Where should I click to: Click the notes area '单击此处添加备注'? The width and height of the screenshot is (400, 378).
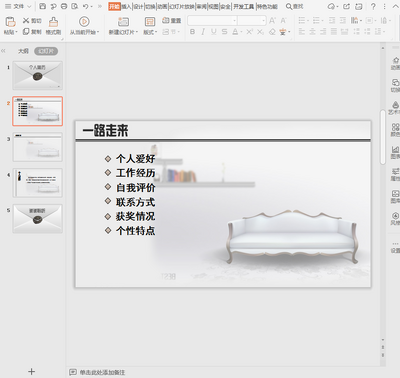(x=102, y=372)
